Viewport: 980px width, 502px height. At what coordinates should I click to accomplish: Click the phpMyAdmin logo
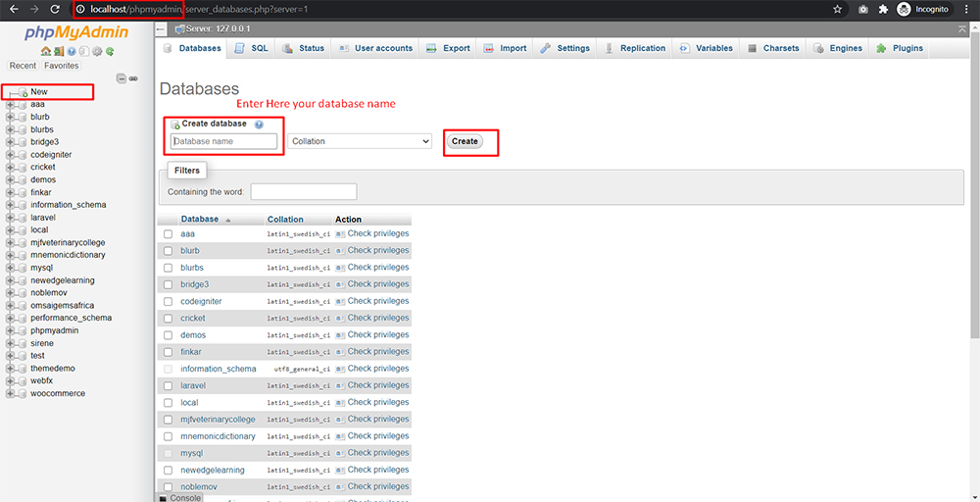[x=76, y=33]
